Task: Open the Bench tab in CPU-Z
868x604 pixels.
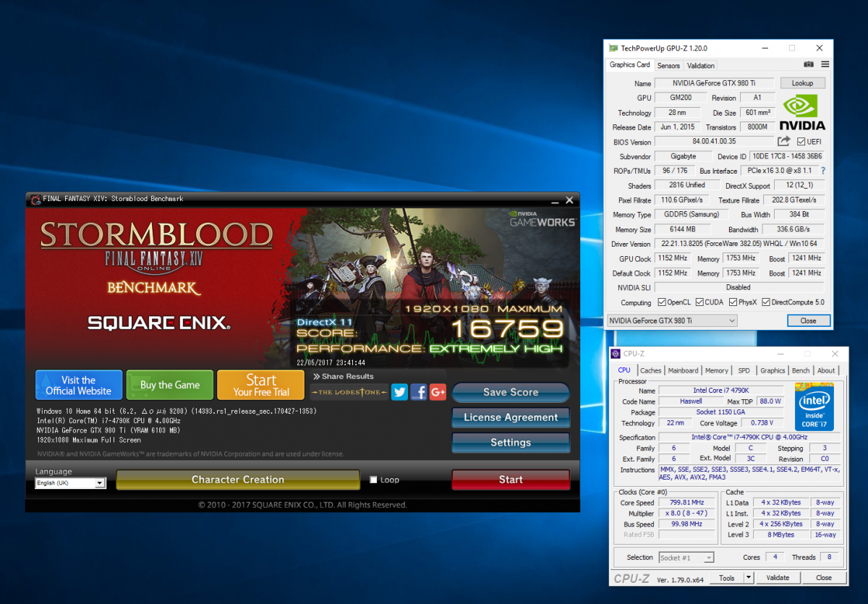Action: point(801,370)
